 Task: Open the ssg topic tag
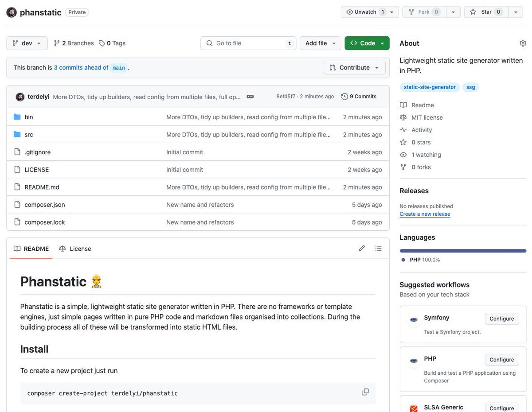pyautogui.click(x=470, y=87)
